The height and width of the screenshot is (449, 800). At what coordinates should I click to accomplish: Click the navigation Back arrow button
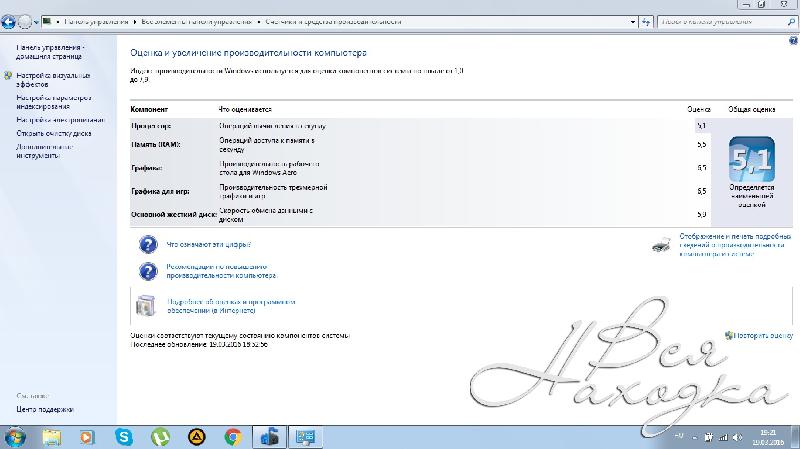click(10, 20)
